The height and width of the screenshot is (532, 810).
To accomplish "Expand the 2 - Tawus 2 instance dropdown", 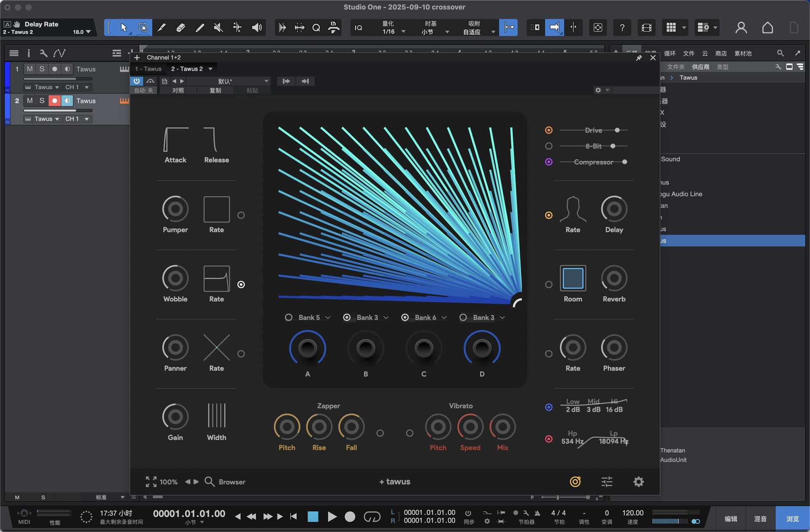I will click(210, 69).
